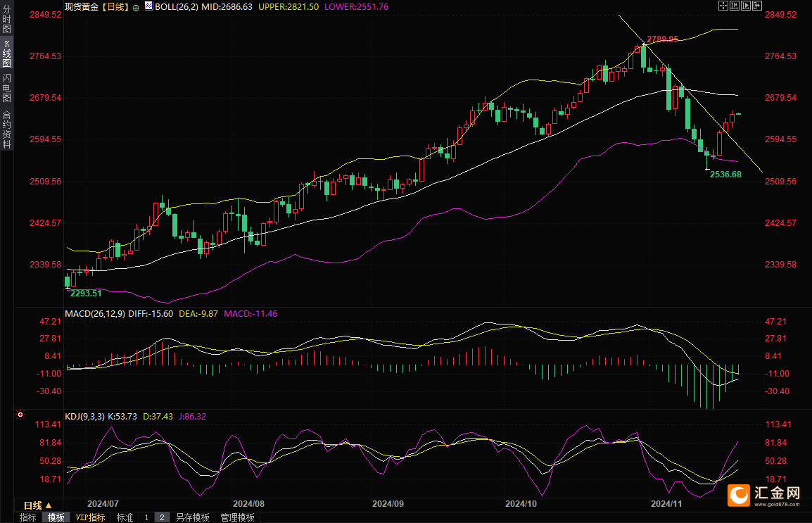Click the KDJ(9,3,3) indicator label
The image size is (812, 523).
(84, 416)
